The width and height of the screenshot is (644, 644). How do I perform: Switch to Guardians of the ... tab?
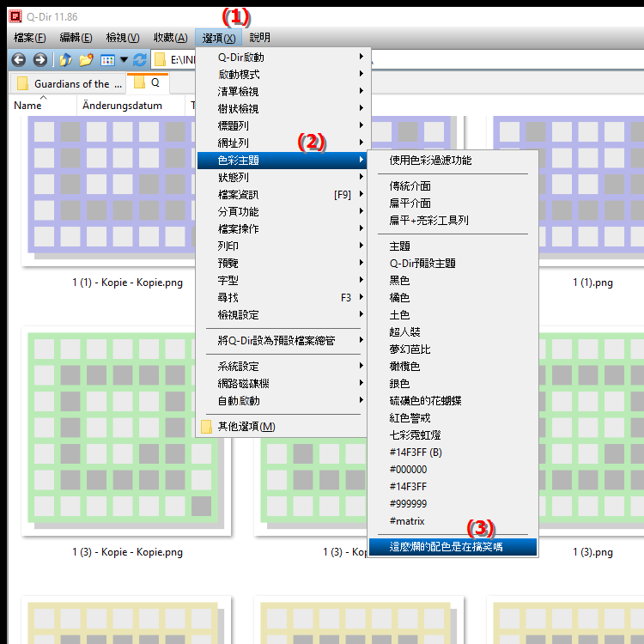click(68, 84)
